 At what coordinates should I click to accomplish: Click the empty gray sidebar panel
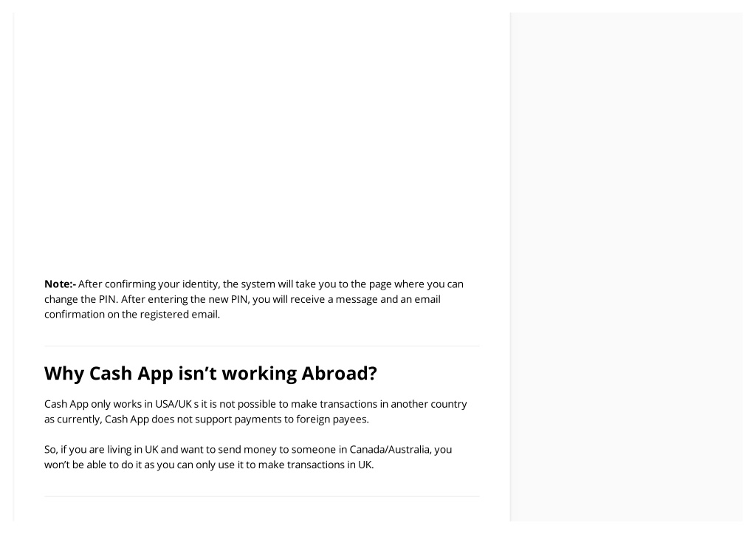(626, 267)
